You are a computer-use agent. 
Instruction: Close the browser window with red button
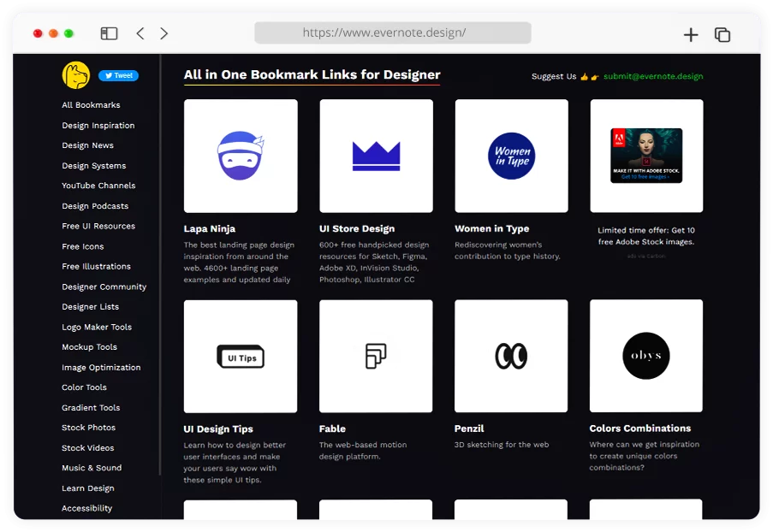tap(38, 33)
